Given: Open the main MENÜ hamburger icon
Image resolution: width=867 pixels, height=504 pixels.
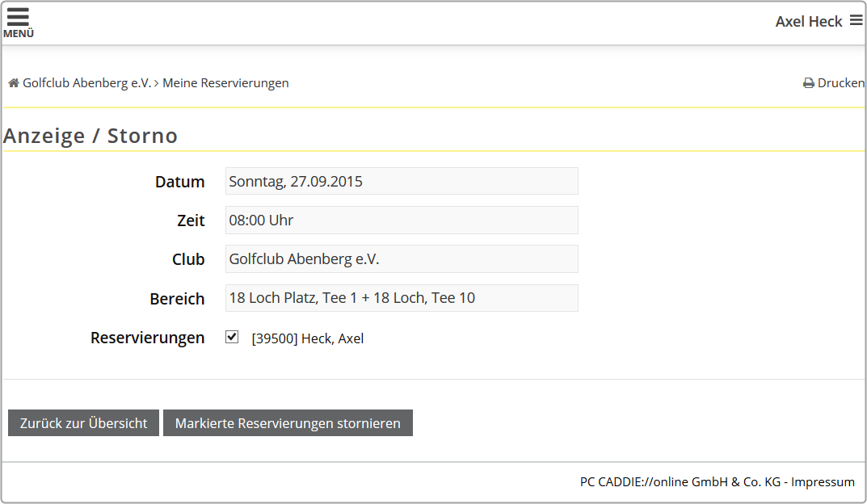Looking at the screenshot, I should pos(18,21).
